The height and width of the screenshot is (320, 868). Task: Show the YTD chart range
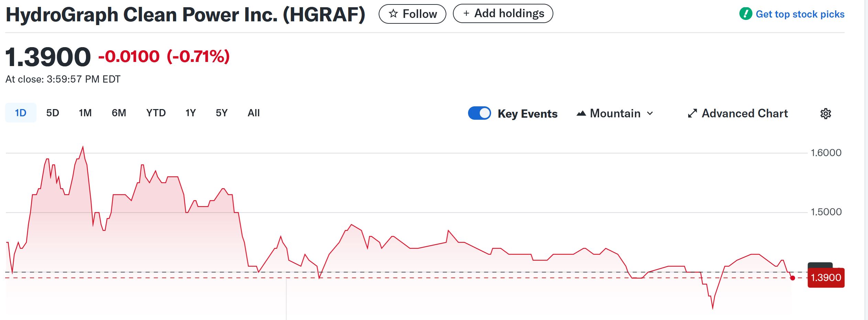pyautogui.click(x=156, y=113)
